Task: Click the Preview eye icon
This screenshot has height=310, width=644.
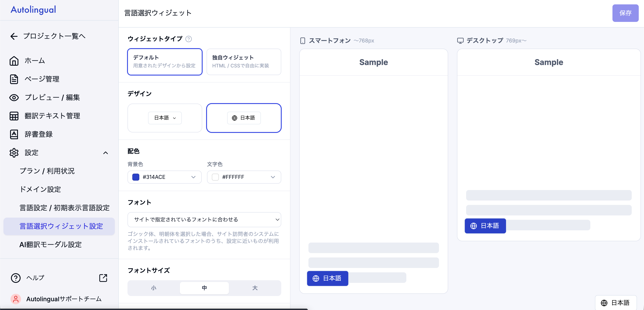Action: coord(14,97)
